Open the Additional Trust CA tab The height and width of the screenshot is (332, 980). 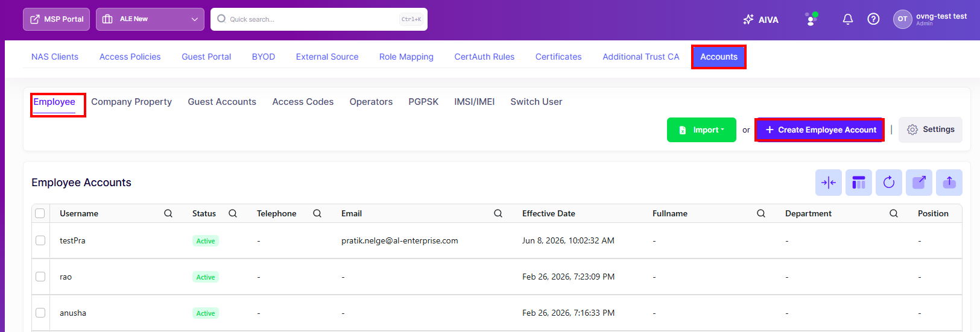tap(641, 57)
